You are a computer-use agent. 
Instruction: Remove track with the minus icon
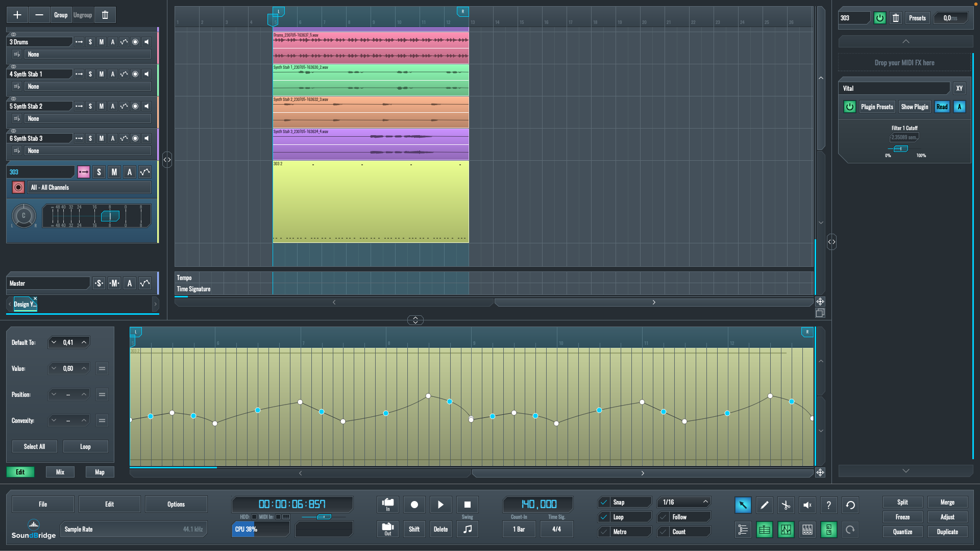click(39, 15)
